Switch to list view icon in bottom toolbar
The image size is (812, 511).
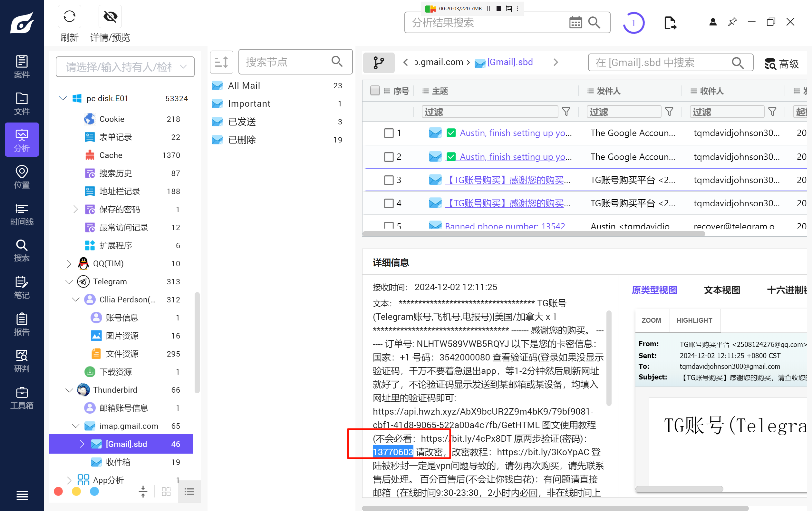189,491
